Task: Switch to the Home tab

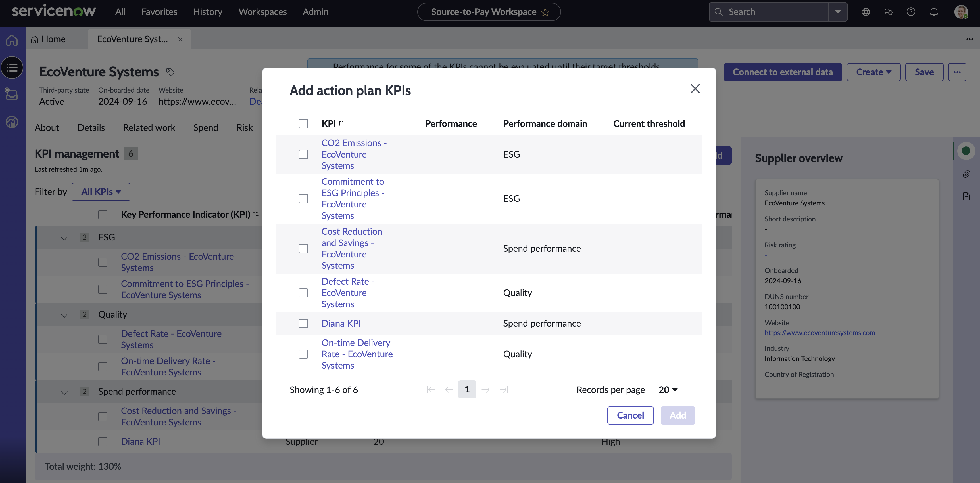Action: pyautogui.click(x=48, y=39)
